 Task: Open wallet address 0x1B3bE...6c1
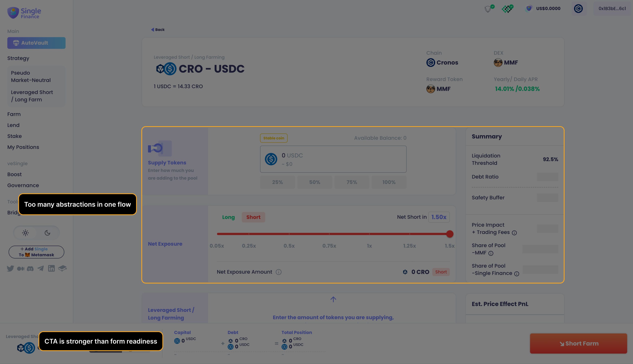point(612,8)
